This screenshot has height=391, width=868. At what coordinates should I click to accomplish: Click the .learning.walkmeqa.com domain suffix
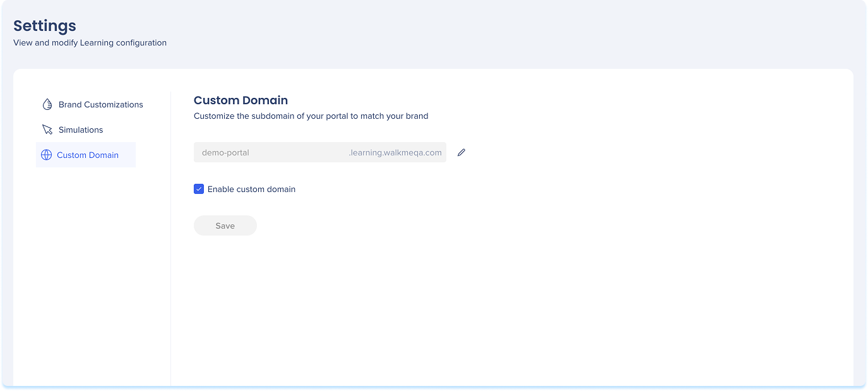[x=395, y=152]
